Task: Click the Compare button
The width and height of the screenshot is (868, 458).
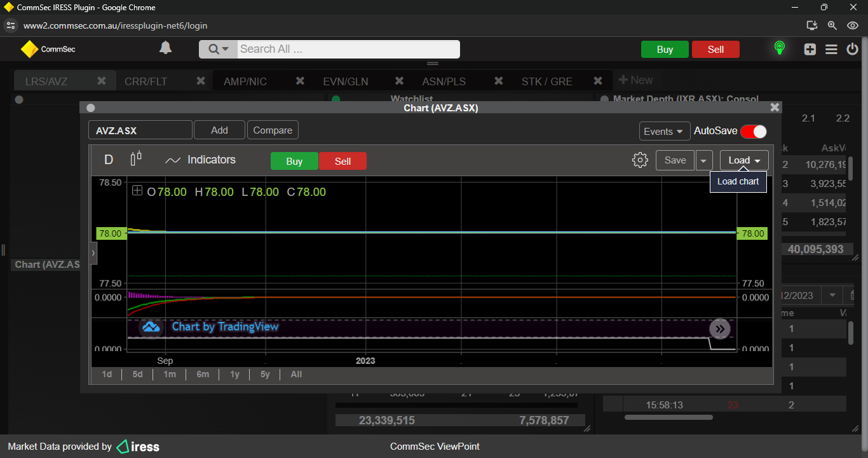Action: (x=273, y=130)
